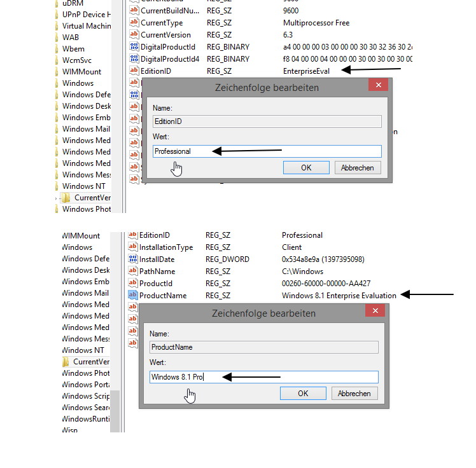Close the ProductName edit string dialog
476x468 pixels.
point(375,310)
